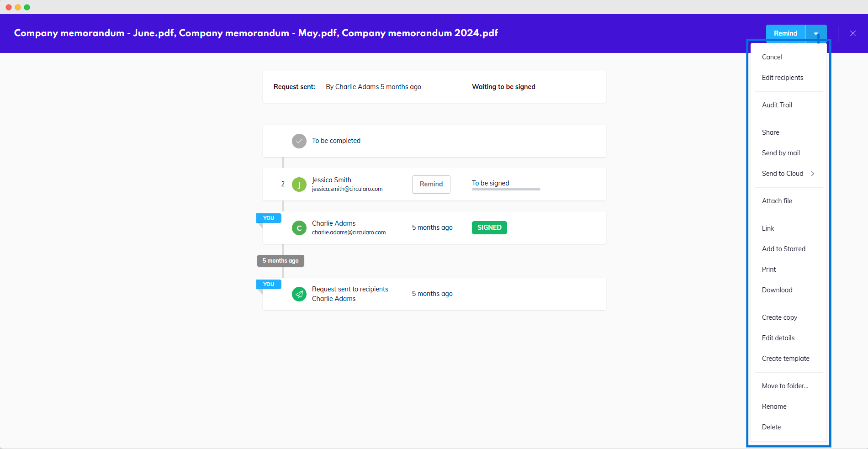868x449 pixels.
Task: Click the To be signed progress bar
Action: click(506, 189)
